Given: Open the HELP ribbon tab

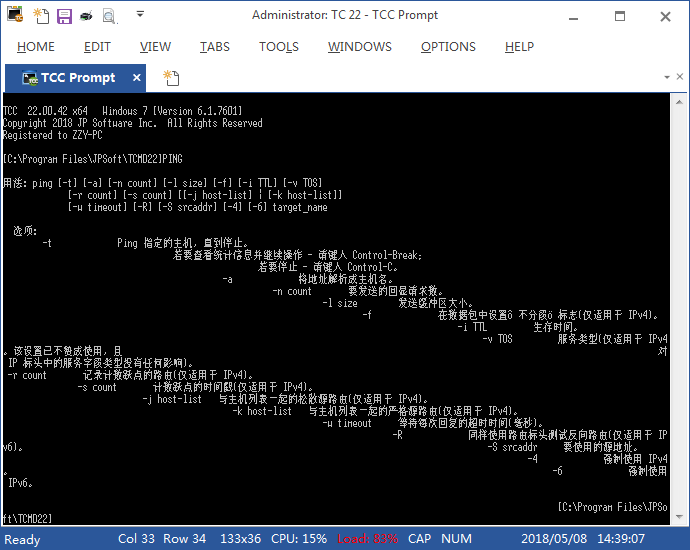Looking at the screenshot, I should (519, 47).
